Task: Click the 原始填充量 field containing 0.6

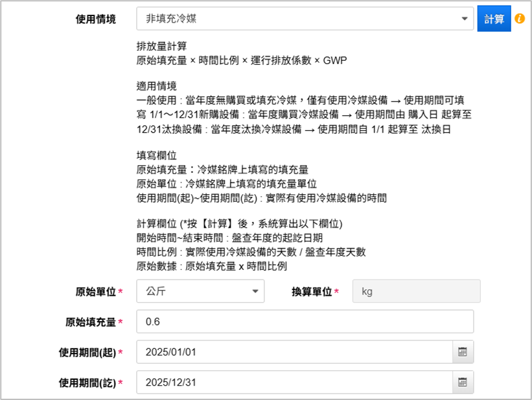Action: click(x=305, y=322)
